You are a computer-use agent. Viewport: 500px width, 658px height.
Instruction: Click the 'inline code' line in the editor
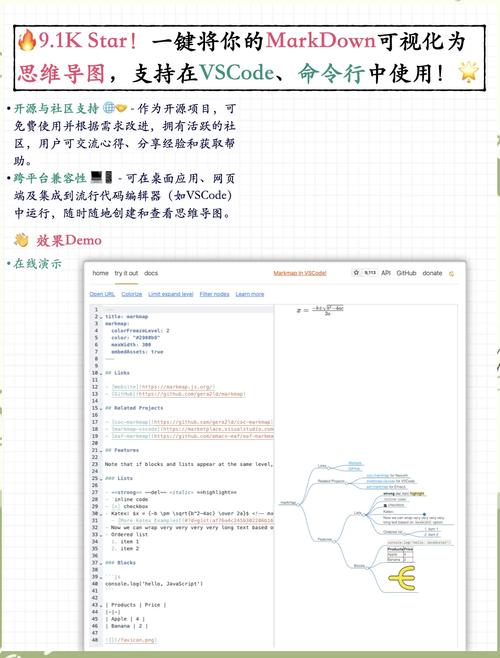coord(130,499)
